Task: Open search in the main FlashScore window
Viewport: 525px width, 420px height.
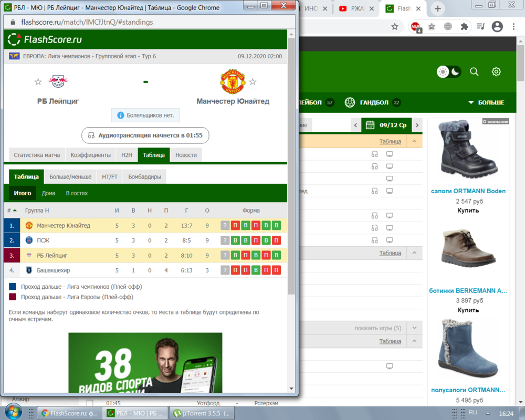Action: [474, 72]
